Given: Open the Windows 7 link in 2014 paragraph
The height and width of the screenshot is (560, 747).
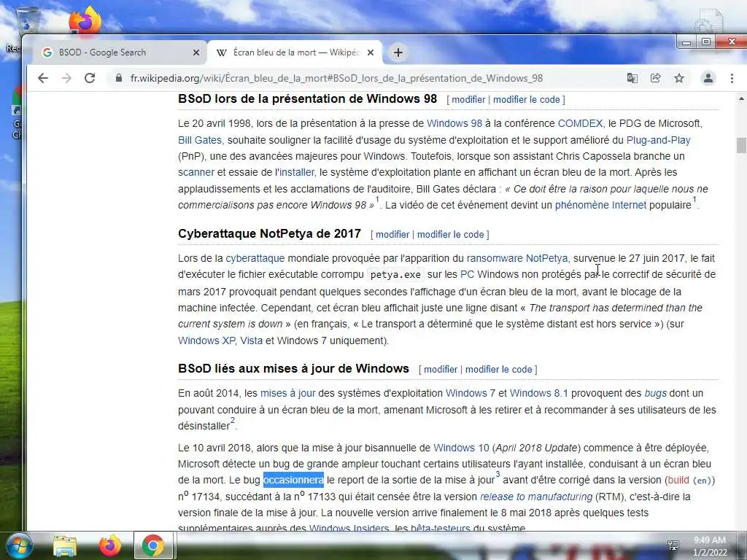Looking at the screenshot, I should point(471,393).
